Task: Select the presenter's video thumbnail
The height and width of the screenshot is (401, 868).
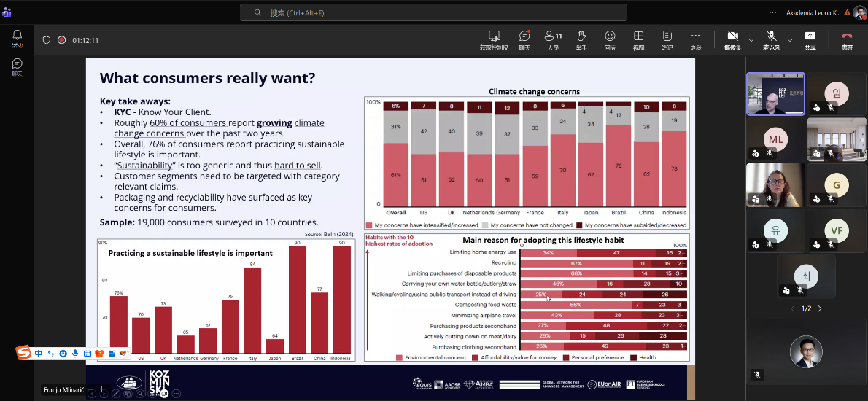Action: (775, 94)
